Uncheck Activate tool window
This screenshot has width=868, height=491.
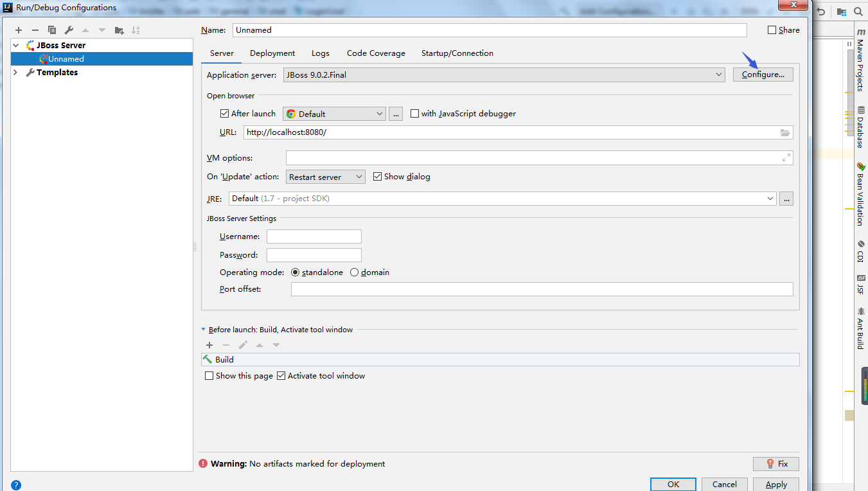(x=281, y=376)
